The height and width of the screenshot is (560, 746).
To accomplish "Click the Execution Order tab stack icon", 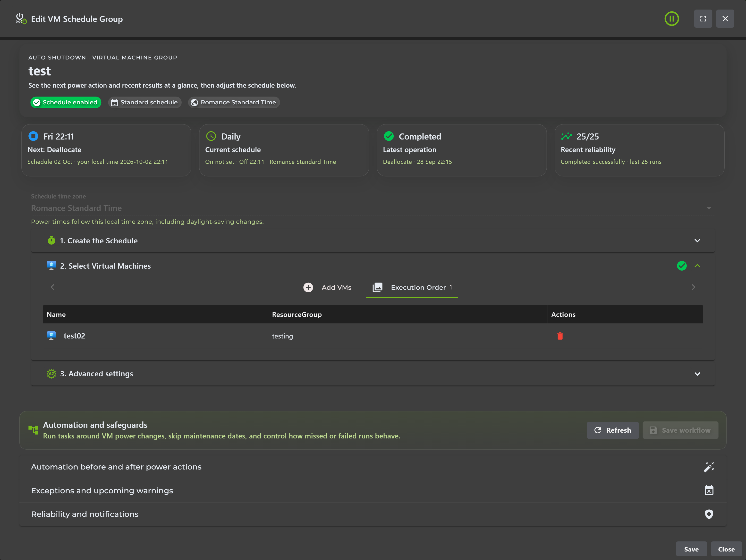I will click(377, 288).
